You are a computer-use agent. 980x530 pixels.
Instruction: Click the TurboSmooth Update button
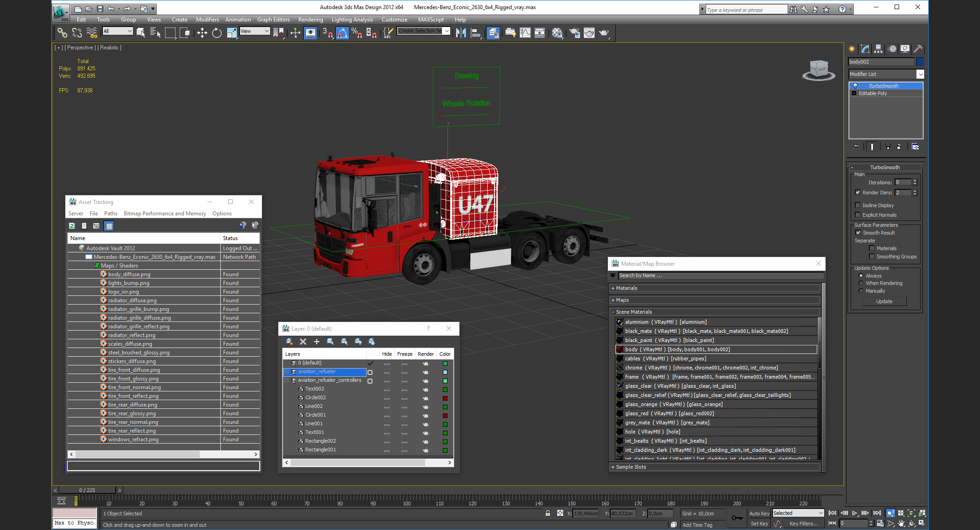(884, 301)
